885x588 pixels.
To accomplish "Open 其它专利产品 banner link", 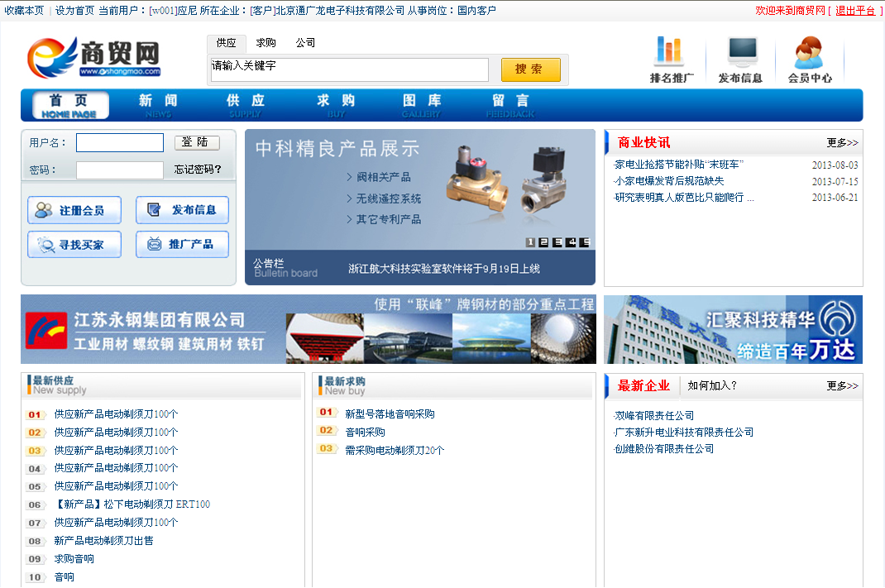I will point(388,219).
